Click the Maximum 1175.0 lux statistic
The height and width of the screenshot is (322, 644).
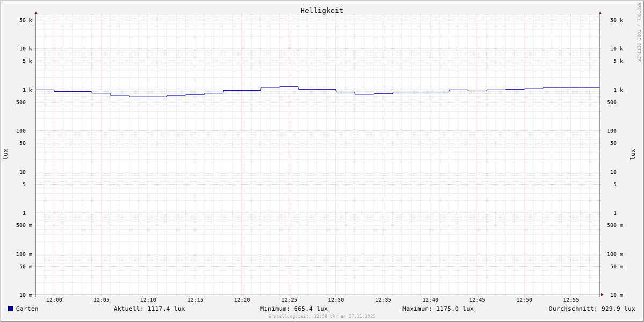click(x=438, y=309)
